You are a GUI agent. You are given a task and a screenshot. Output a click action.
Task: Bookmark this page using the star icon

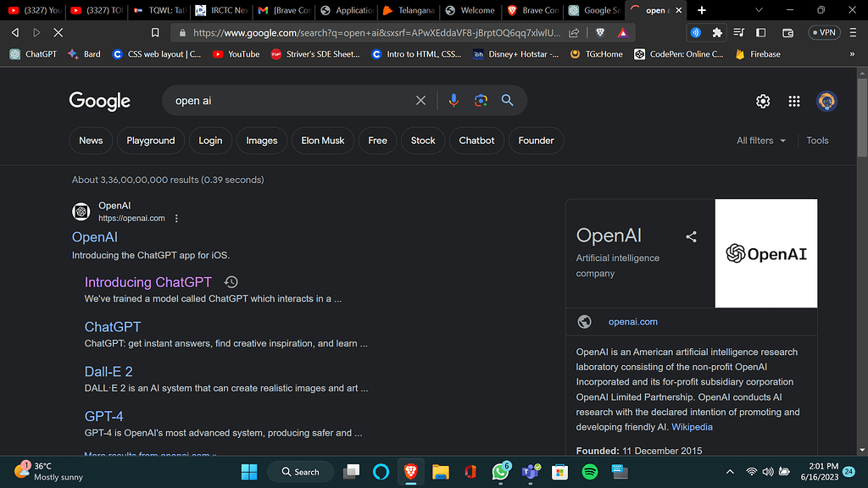tap(156, 32)
